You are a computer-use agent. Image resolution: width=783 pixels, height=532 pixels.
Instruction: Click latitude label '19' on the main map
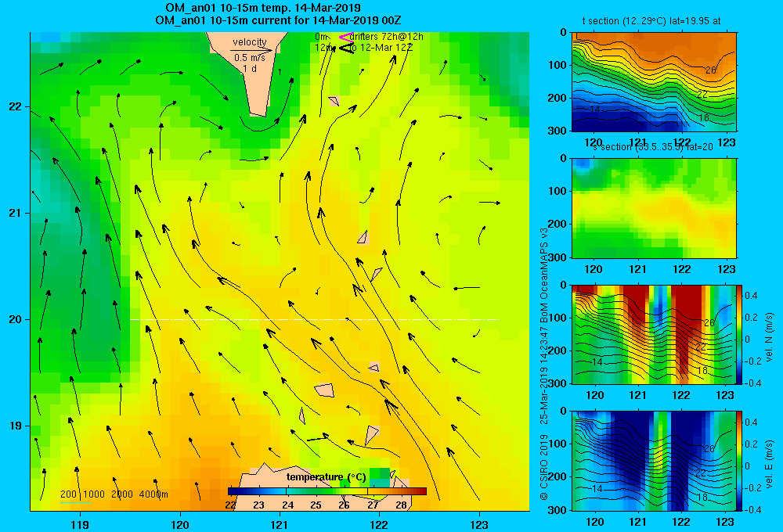click(x=16, y=426)
